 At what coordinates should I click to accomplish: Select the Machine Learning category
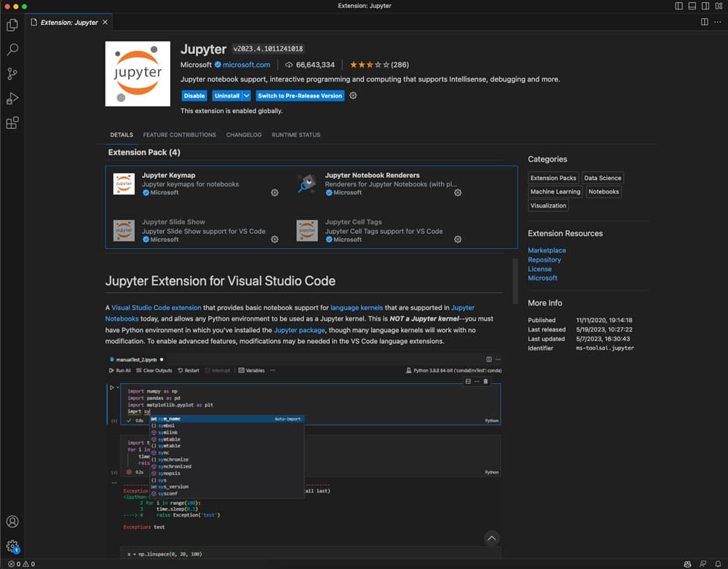(555, 192)
